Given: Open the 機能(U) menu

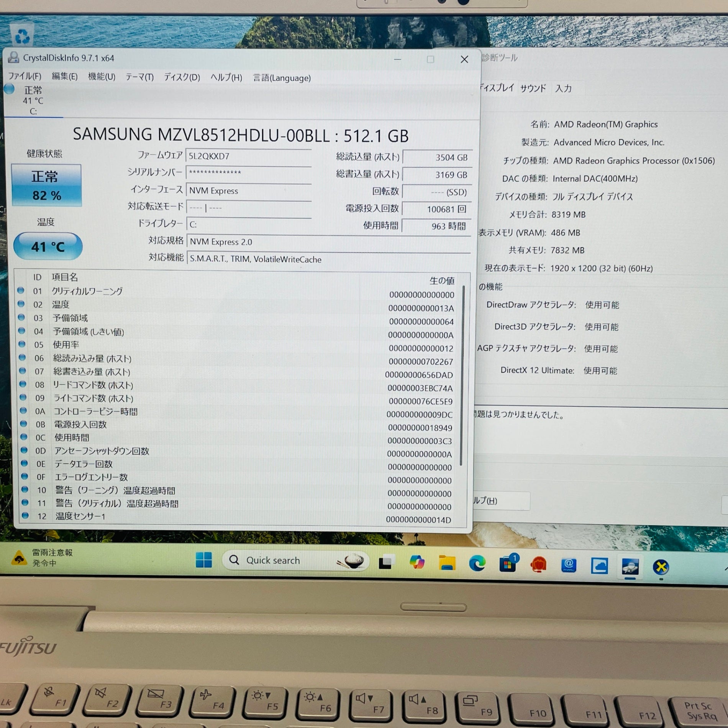Looking at the screenshot, I should click(102, 77).
